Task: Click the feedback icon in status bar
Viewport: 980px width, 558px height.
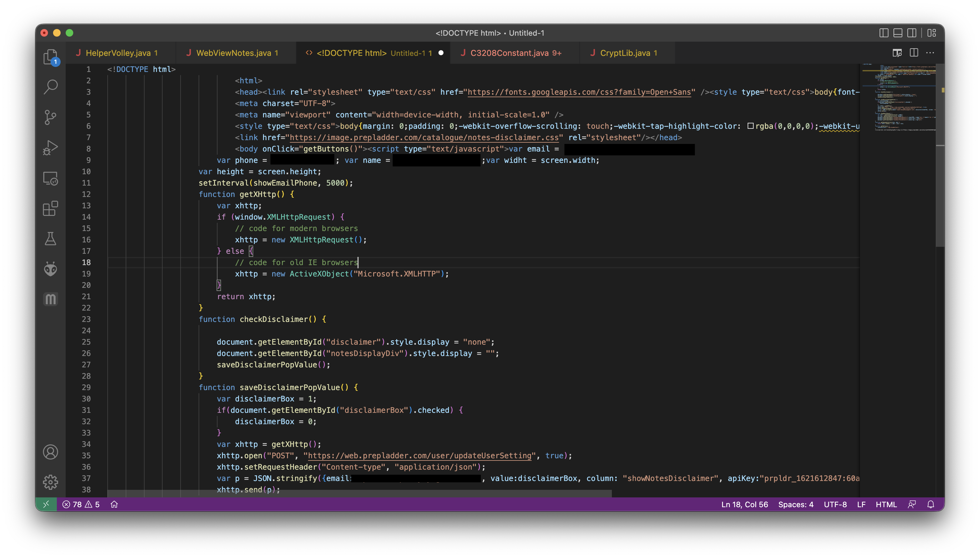Action: click(x=912, y=504)
